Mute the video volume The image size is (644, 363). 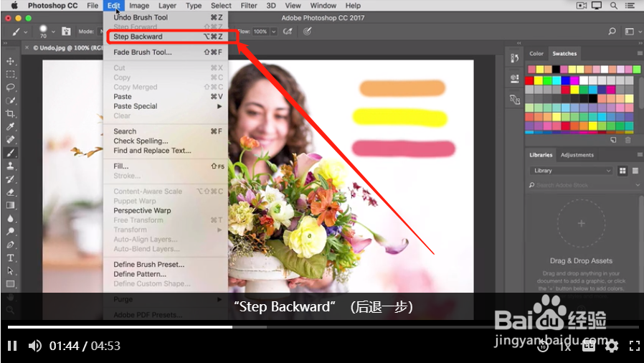(x=34, y=346)
